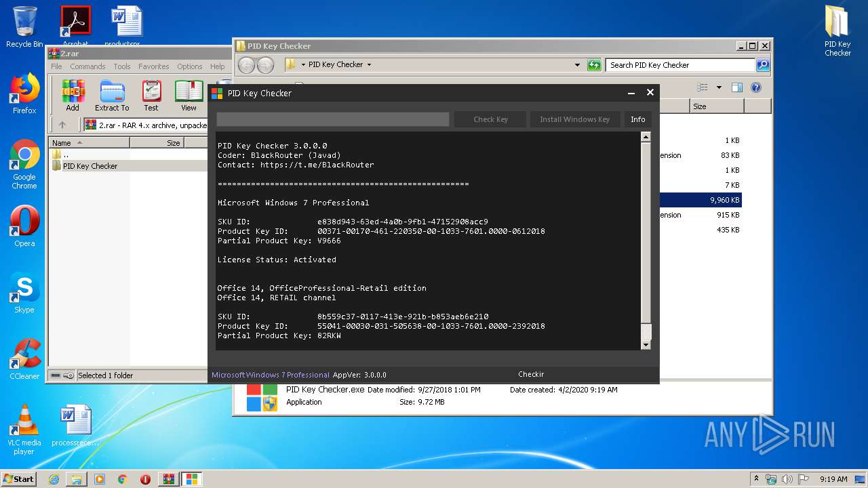Open CCleaner desktop shortcut

[x=24, y=359]
